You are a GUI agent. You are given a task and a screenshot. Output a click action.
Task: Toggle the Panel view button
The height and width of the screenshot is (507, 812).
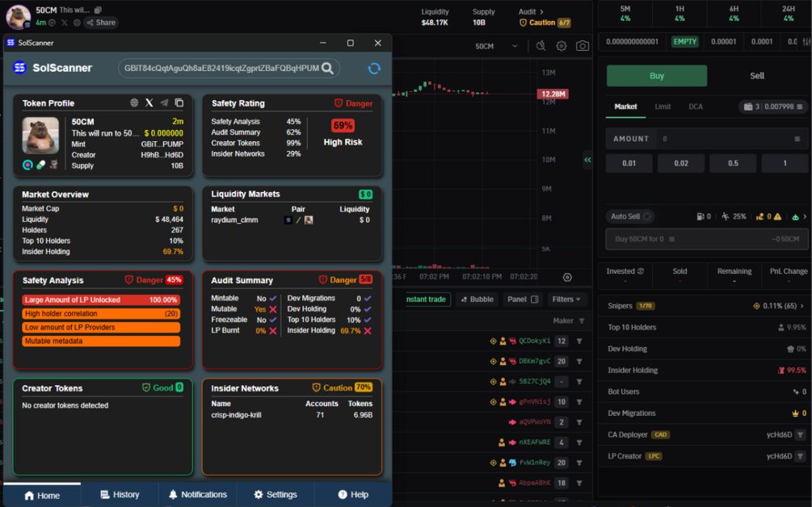pos(522,299)
